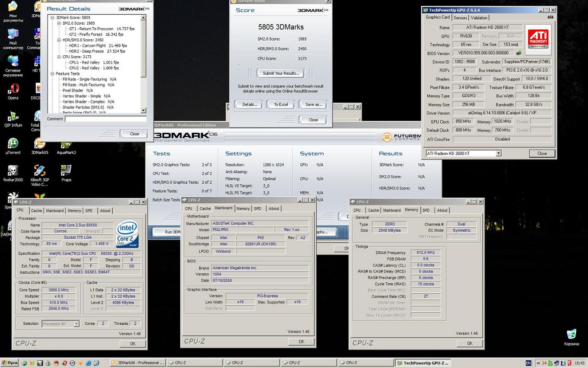Open the Memory tab in the left CPU-Z window
This screenshot has width=588, height=368.
[x=74, y=211]
